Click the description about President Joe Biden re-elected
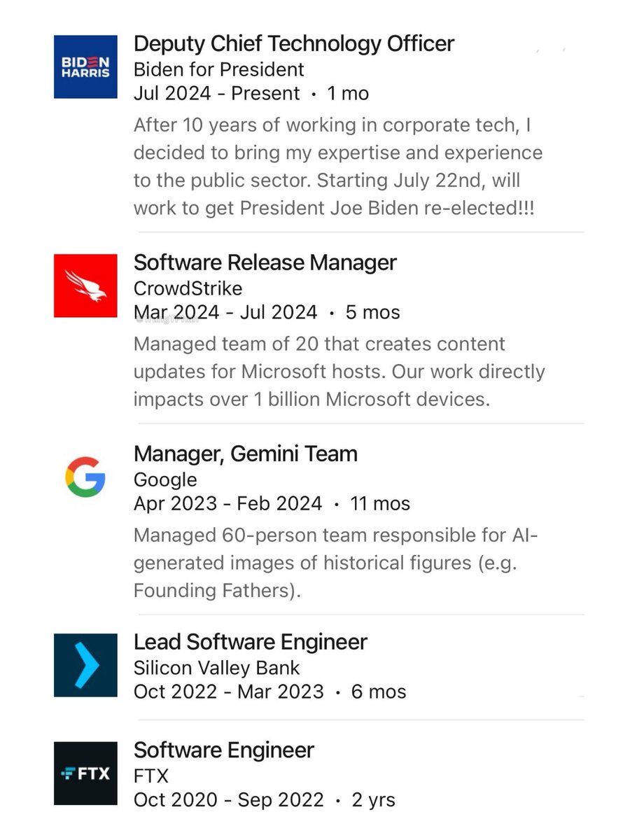 (338, 168)
